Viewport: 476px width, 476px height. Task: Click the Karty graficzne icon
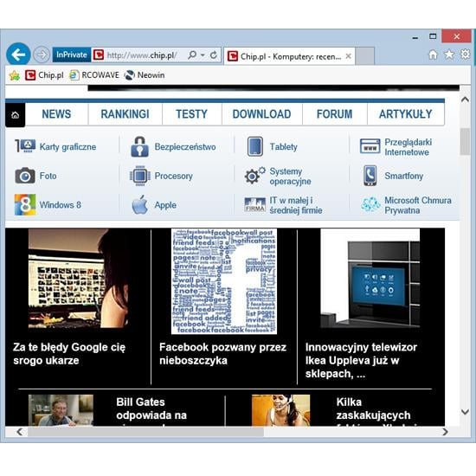pyautogui.click(x=25, y=146)
